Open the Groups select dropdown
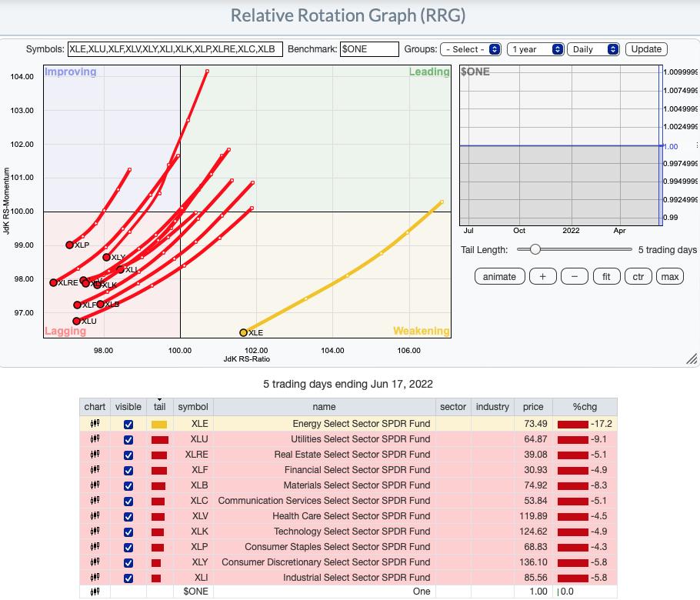700x600 pixels. [x=471, y=49]
